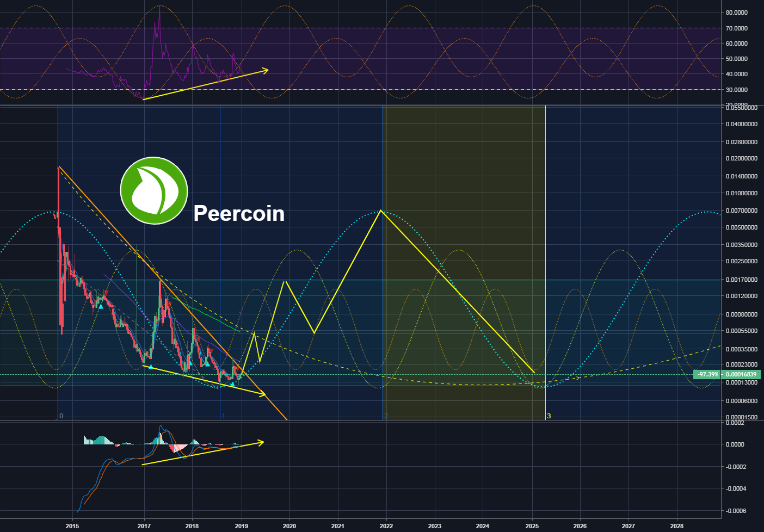Select cycle marker 1 on blue vertical line
764x532 pixels.
(x=224, y=416)
